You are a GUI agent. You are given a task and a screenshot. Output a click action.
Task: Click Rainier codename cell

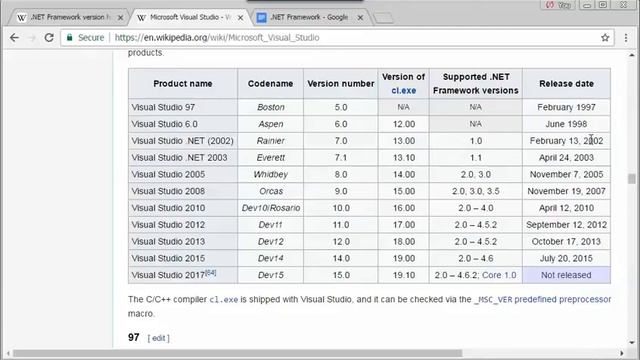click(270, 141)
